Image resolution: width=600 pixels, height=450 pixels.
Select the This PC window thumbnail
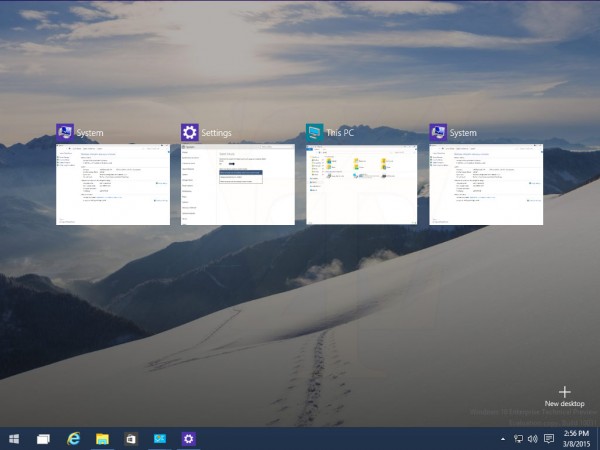coord(362,184)
